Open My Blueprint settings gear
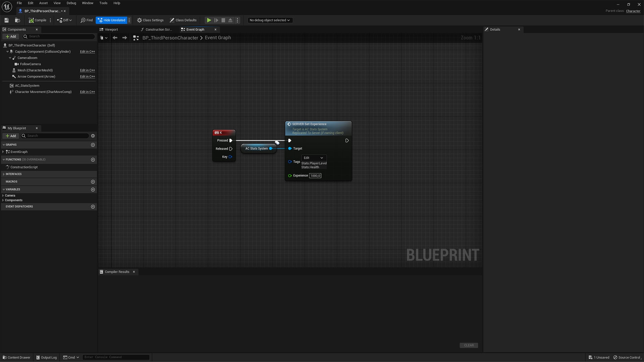The width and height of the screenshot is (644, 362). point(93,136)
